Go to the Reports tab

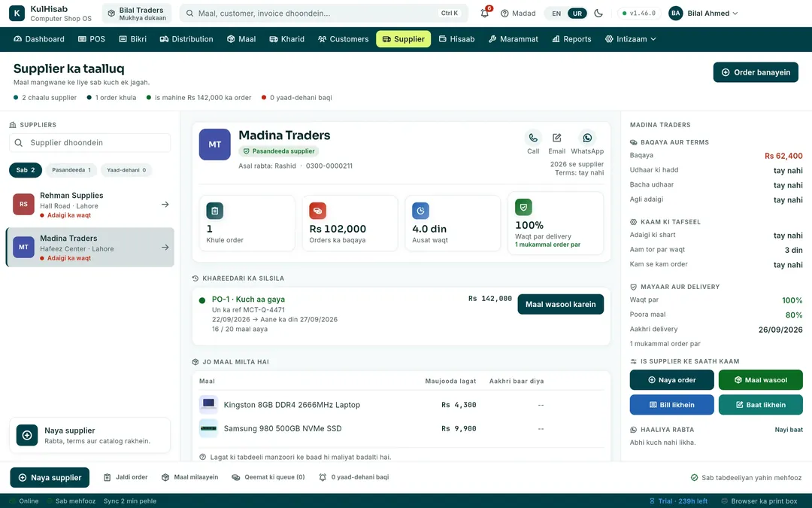[x=571, y=39]
